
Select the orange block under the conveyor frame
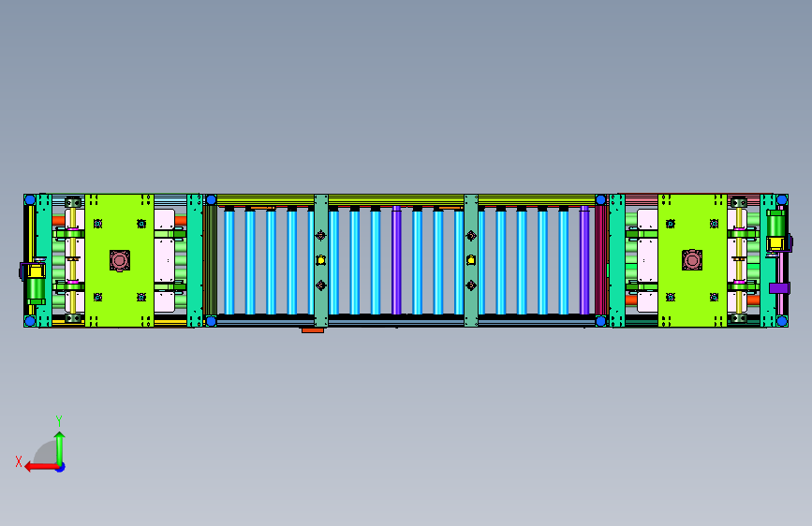[313, 329]
